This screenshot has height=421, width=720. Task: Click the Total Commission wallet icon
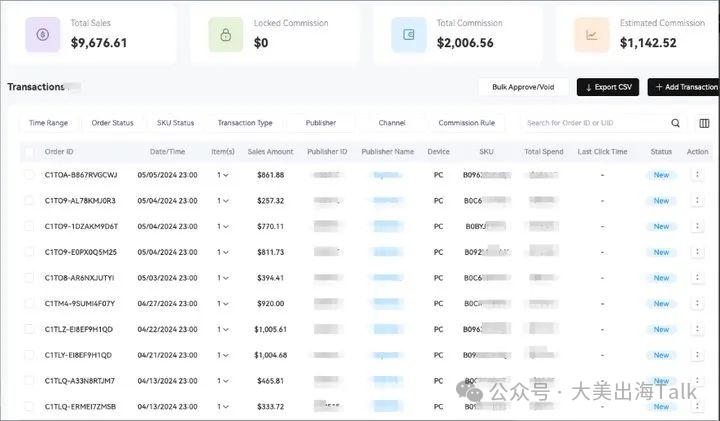409,34
